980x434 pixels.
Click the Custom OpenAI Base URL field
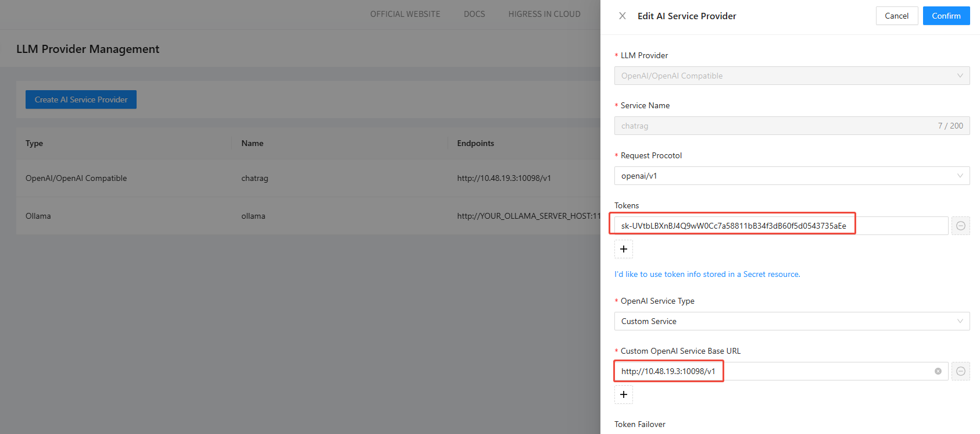[773, 371]
